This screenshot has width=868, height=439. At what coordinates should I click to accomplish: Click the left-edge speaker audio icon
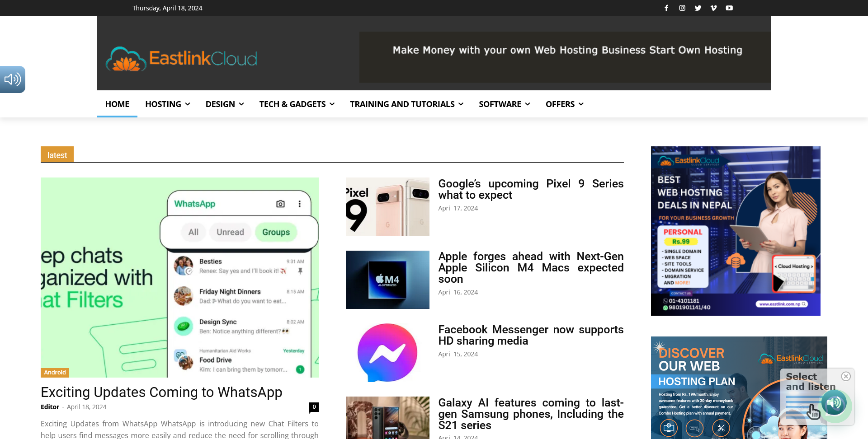coord(12,79)
